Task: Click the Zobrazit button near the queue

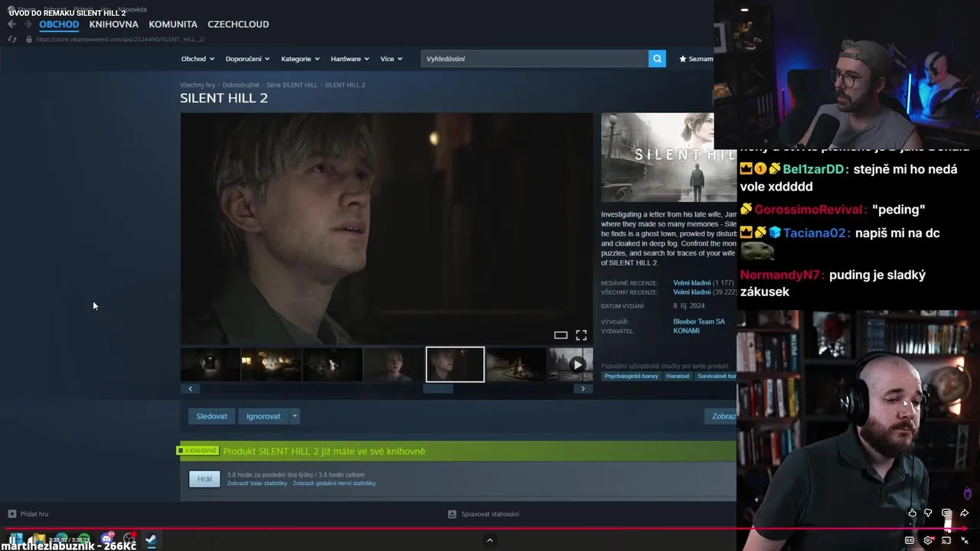Action: point(720,416)
